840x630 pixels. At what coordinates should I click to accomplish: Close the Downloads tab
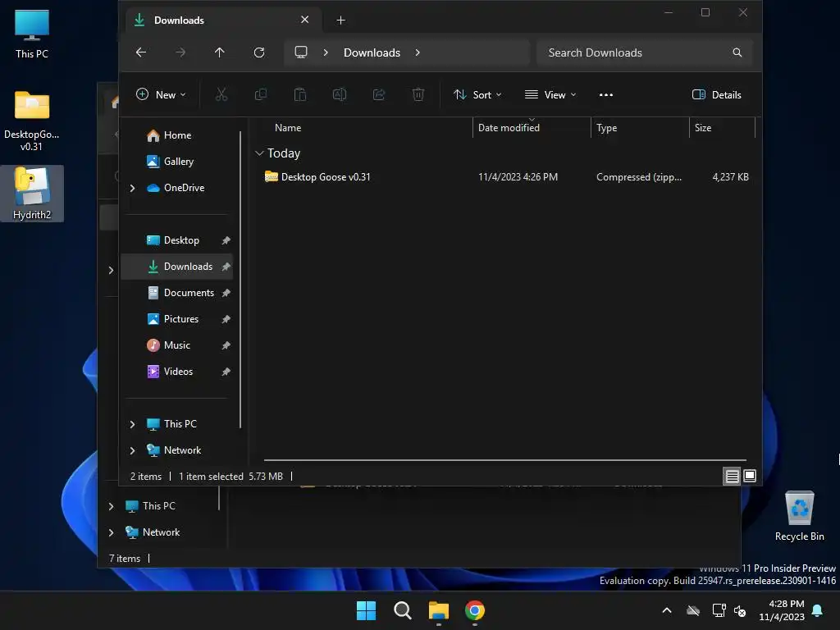[x=305, y=20]
